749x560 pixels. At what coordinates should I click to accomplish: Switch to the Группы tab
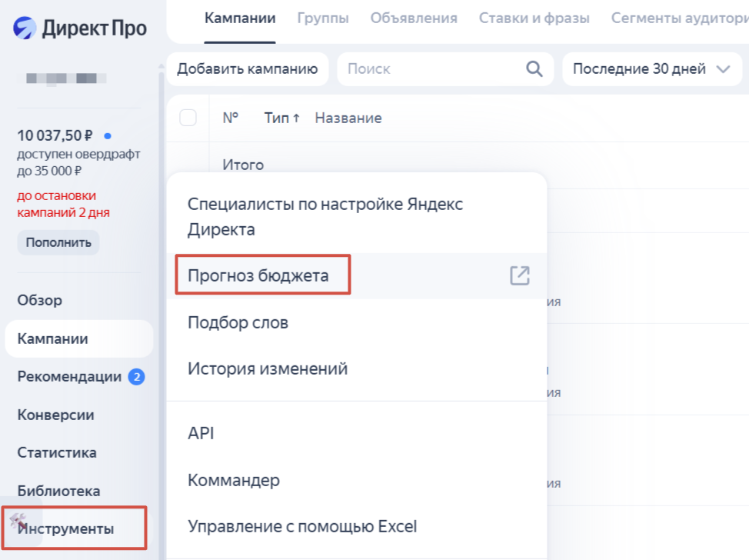[322, 18]
